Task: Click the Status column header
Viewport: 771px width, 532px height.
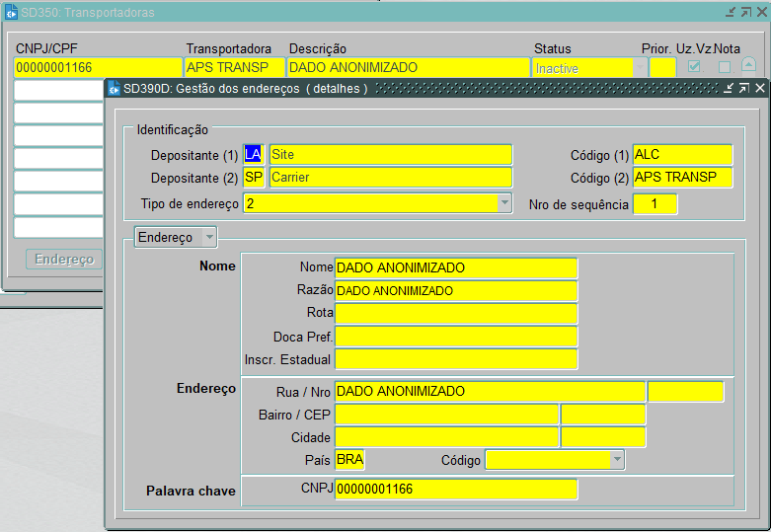Action: (553, 48)
